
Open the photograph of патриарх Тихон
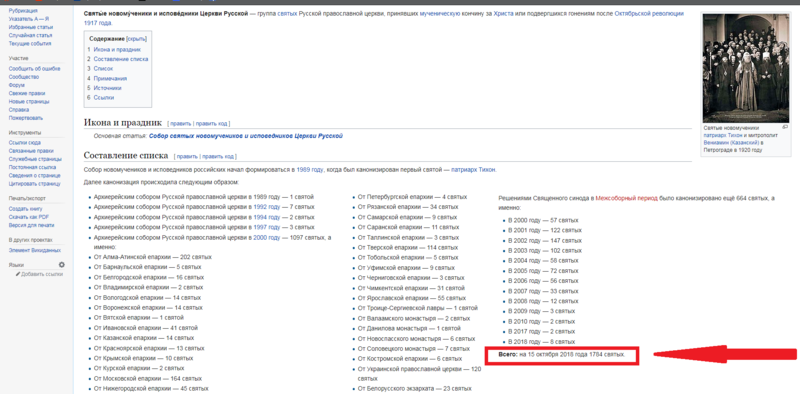745,68
